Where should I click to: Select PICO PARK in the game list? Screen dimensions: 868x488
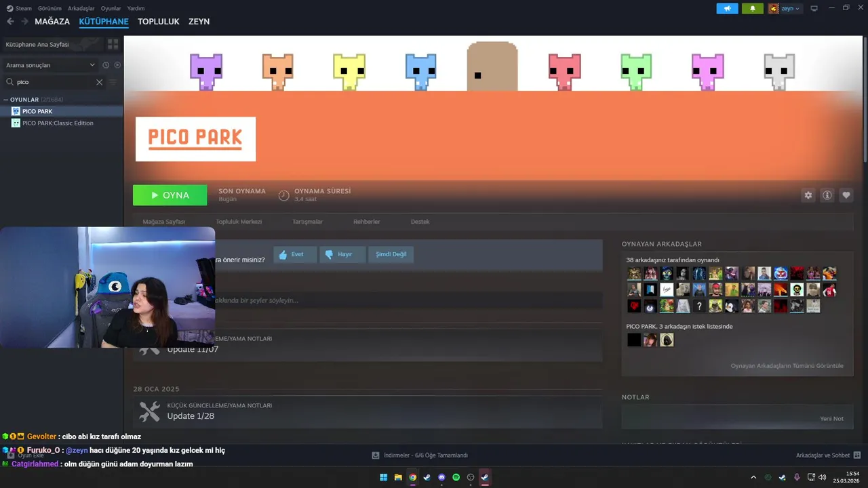pyautogui.click(x=62, y=111)
